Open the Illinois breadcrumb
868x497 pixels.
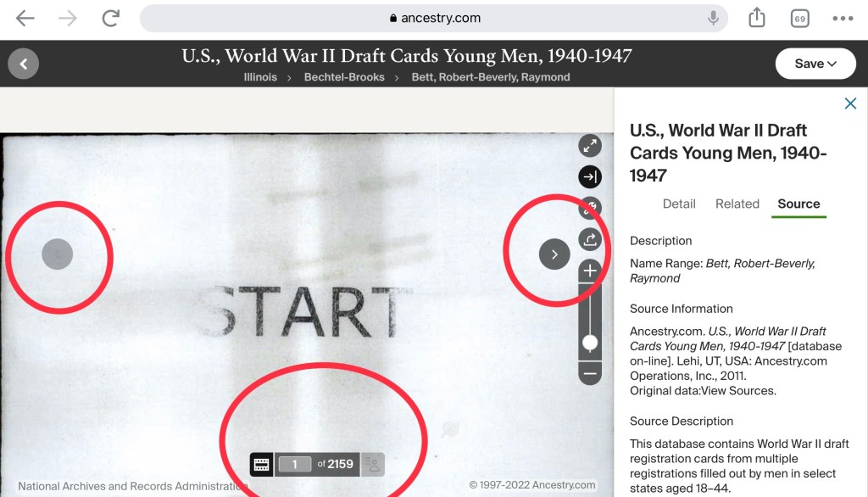pyautogui.click(x=260, y=77)
